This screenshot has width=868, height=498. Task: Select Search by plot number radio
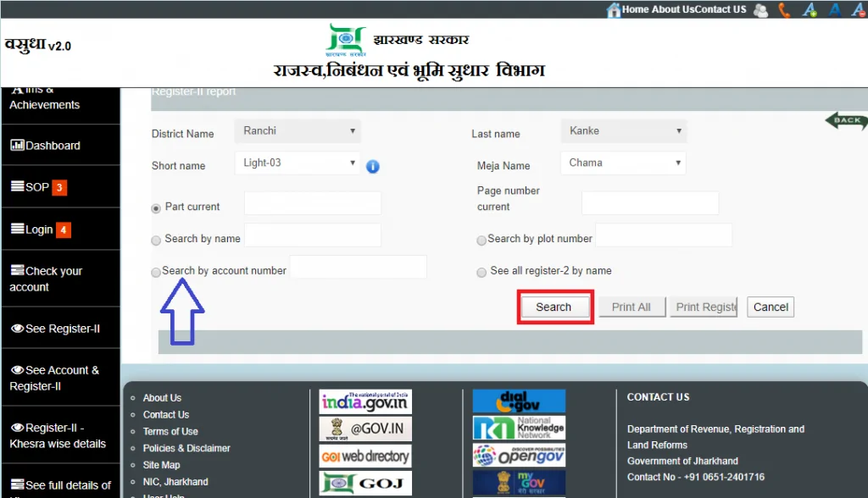[x=481, y=241]
